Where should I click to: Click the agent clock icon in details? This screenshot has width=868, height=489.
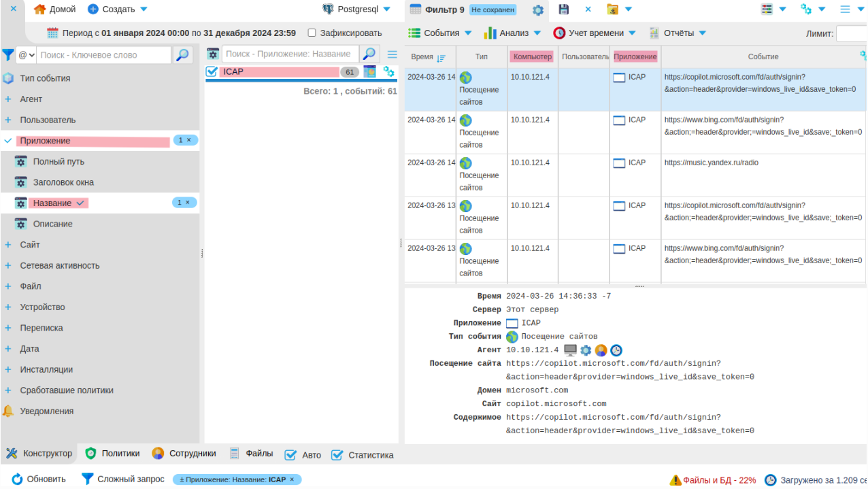click(616, 350)
